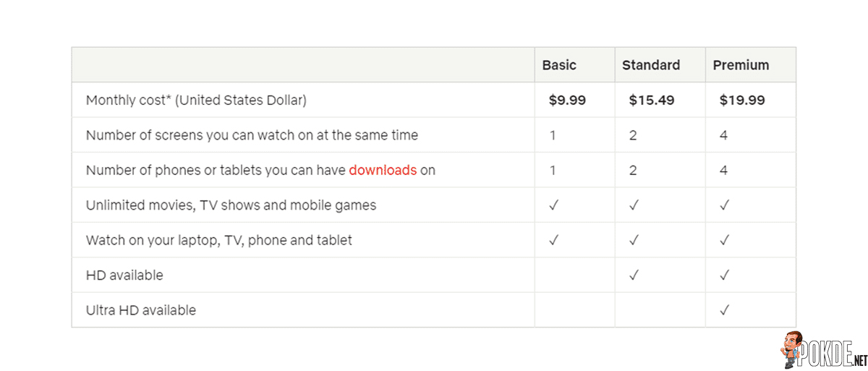
Task: Click Basic checkmark for Unlimited movies row
Action: (554, 205)
